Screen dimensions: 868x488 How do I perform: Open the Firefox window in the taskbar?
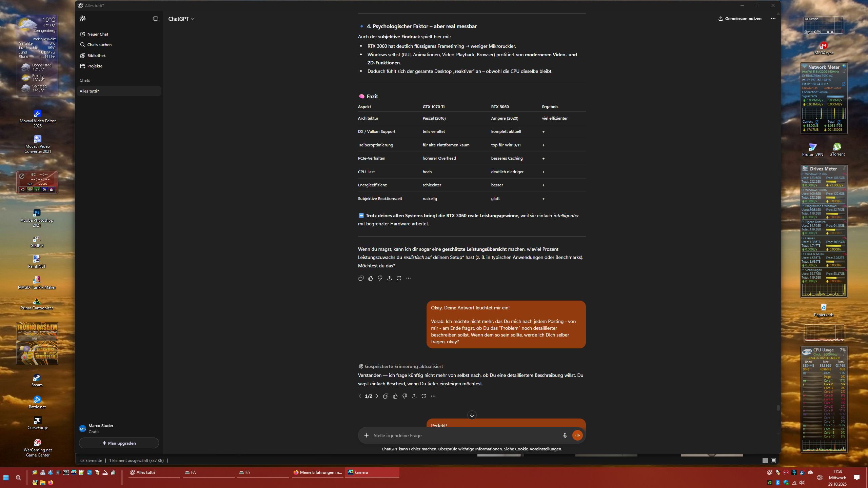click(318, 472)
